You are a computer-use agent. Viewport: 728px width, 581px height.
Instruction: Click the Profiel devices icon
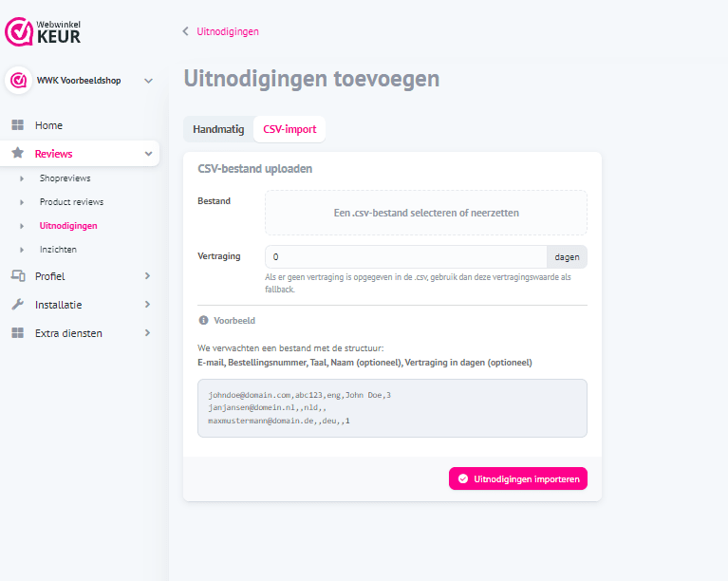pyautogui.click(x=17, y=276)
